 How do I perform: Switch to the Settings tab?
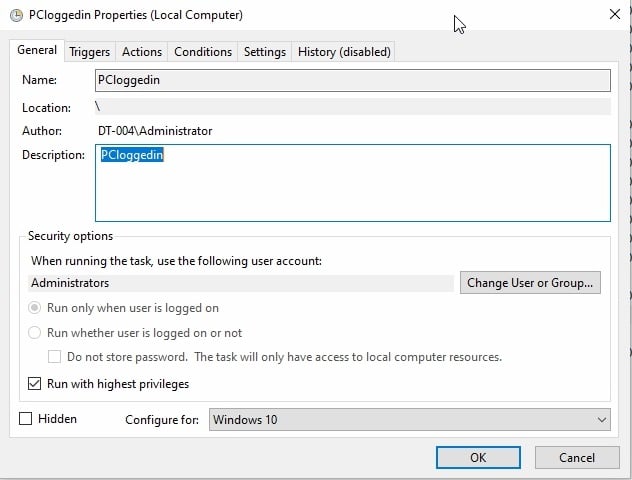(264, 52)
